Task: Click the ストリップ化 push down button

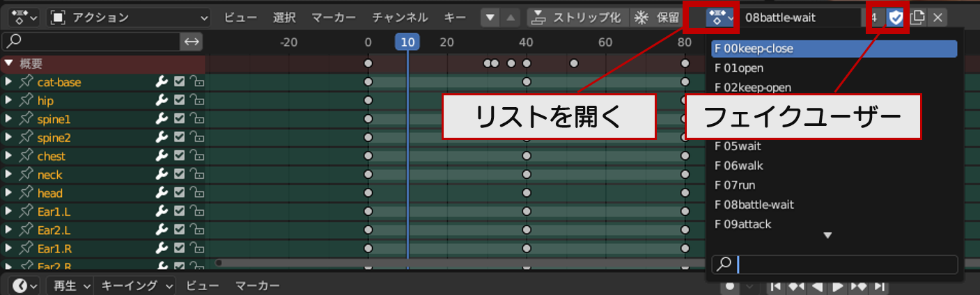Action: click(577, 17)
